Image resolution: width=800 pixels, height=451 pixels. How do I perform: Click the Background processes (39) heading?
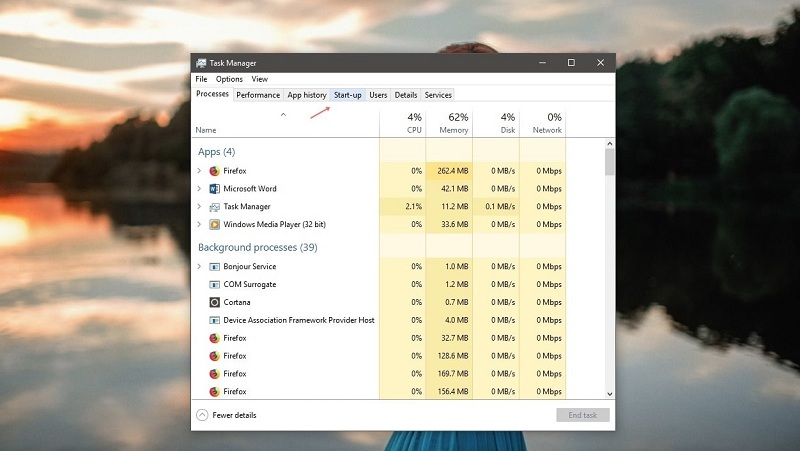click(258, 247)
